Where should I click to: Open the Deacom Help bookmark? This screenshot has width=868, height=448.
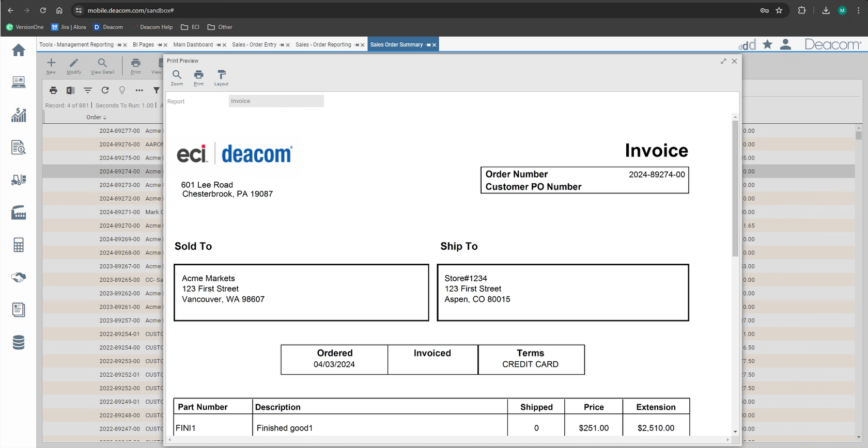[156, 27]
